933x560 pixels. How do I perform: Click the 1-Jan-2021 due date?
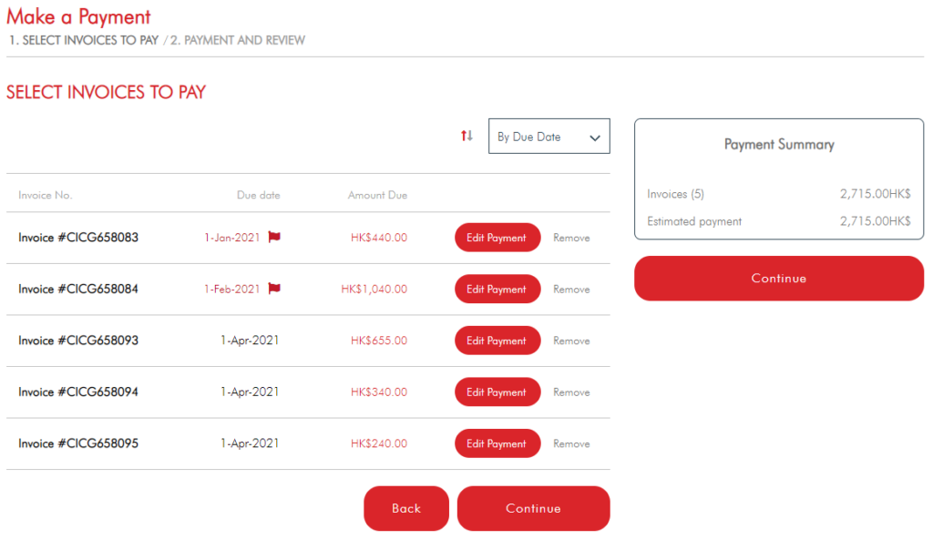[232, 238]
